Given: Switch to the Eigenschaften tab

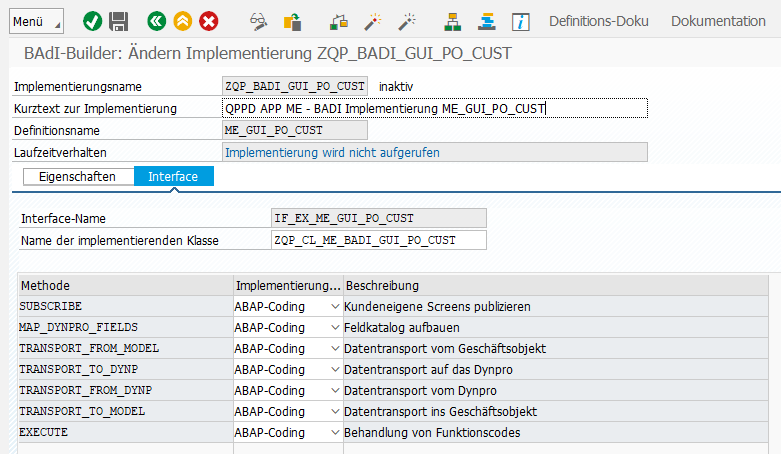Looking at the screenshot, I should point(77,177).
